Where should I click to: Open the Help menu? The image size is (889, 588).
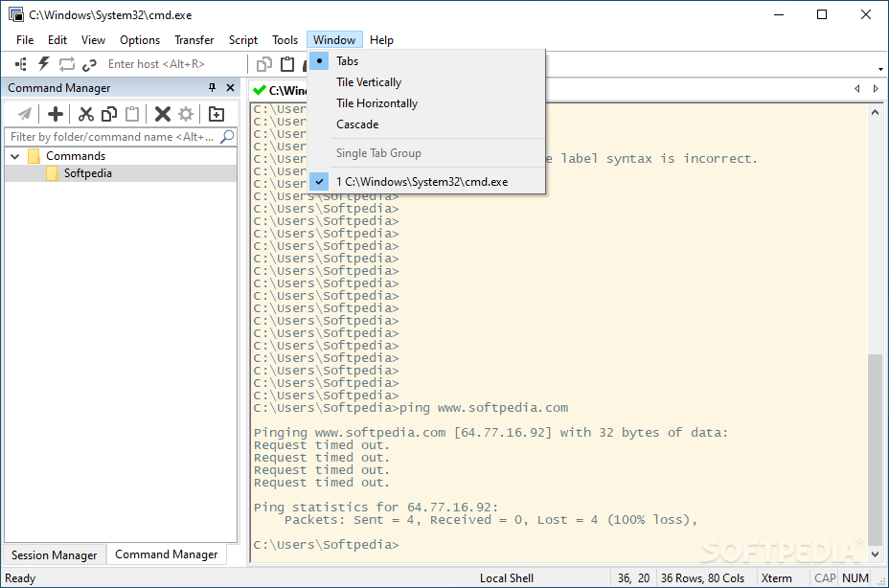point(381,39)
